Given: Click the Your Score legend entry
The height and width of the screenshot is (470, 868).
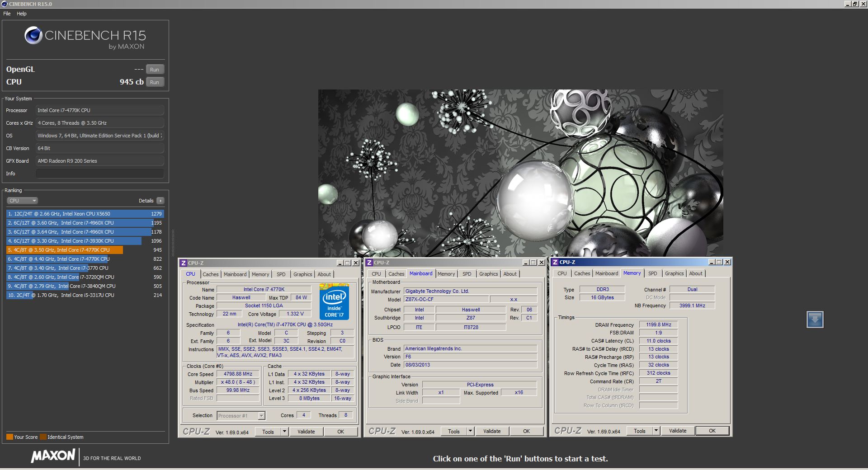Looking at the screenshot, I should pyautogui.click(x=22, y=437).
